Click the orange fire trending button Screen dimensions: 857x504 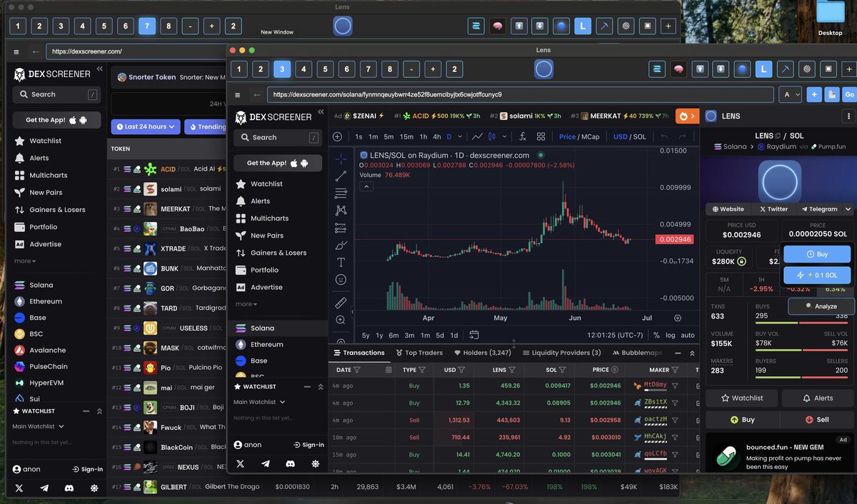(x=686, y=116)
